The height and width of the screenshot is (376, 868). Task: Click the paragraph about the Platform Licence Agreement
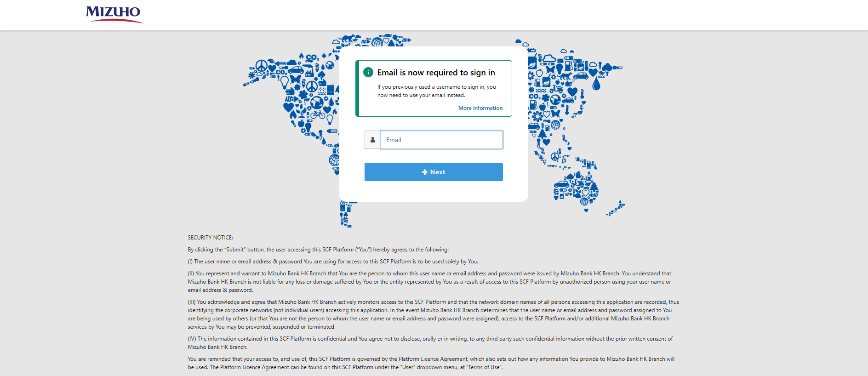point(431,363)
